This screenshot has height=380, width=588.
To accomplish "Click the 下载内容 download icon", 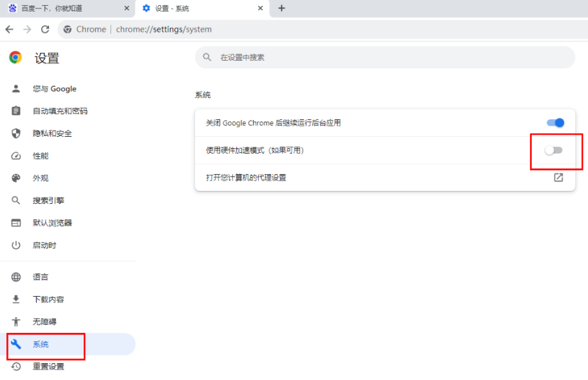I will [x=15, y=299].
